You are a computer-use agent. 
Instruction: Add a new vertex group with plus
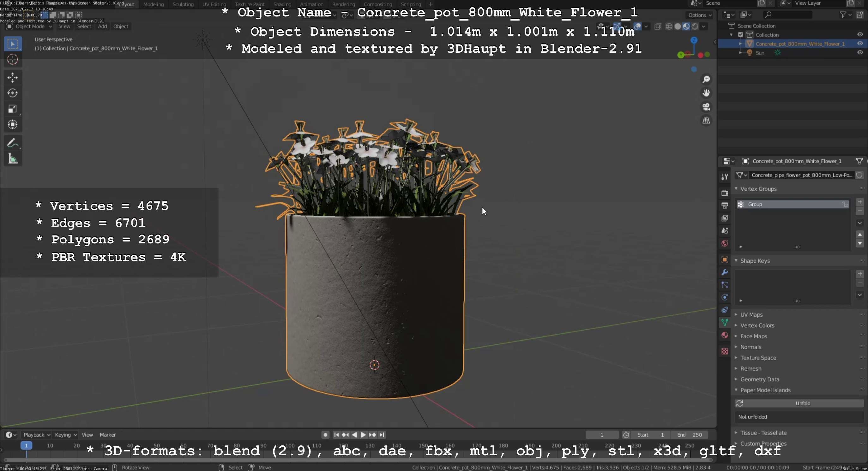tap(860, 202)
